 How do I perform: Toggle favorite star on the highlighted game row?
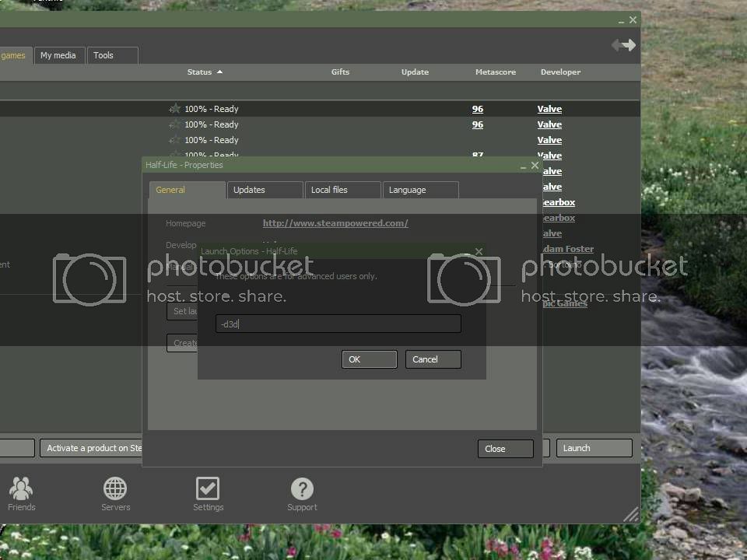174,109
